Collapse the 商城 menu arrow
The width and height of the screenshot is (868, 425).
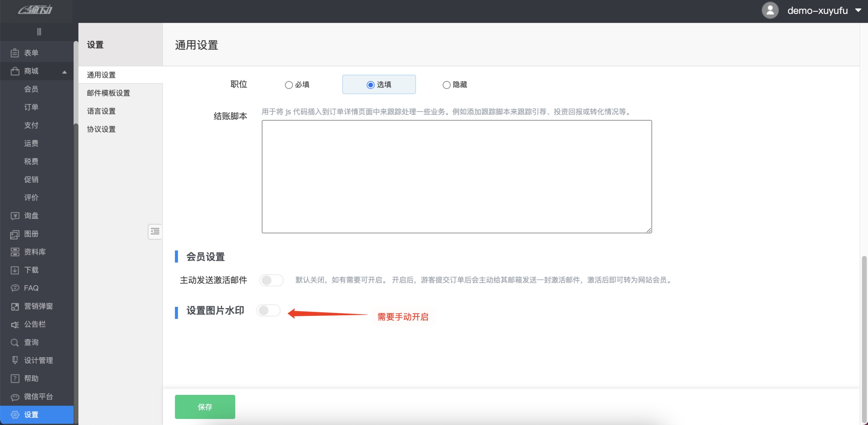pyautogui.click(x=64, y=72)
